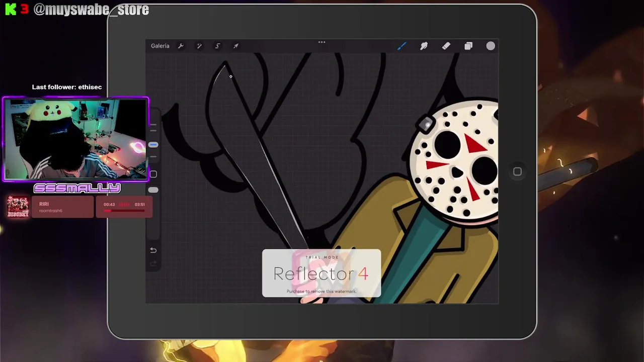Tap the three-dot multitasking indicator above the canvas
The image size is (644, 362).
pyautogui.click(x=321, y=42)
